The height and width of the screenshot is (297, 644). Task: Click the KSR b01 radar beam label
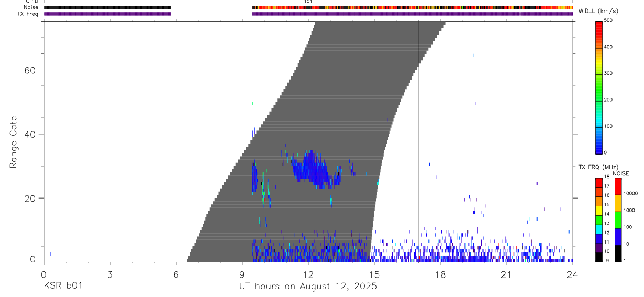coord(62,286)
